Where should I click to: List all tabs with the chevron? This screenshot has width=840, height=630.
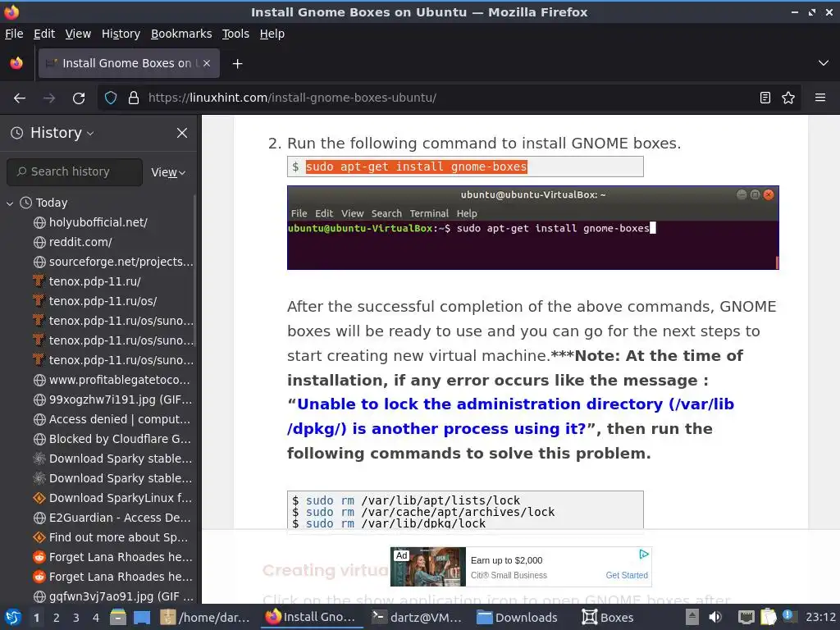point(824,63)
